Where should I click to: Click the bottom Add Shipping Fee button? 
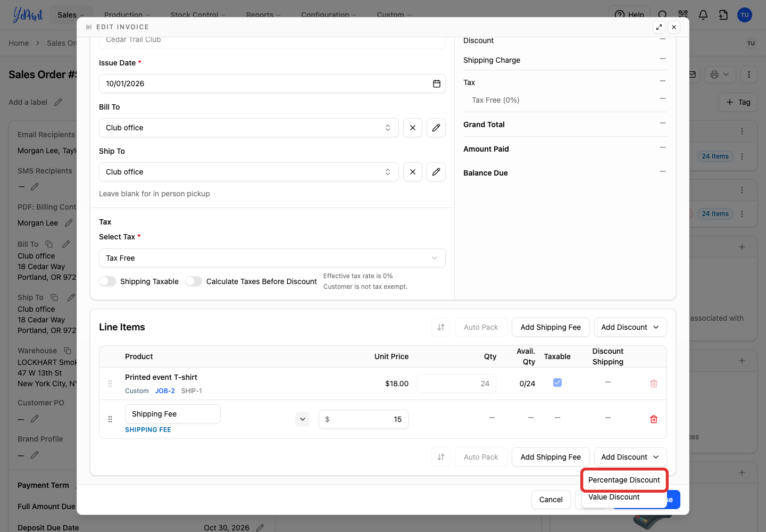(x=551, y=457)
